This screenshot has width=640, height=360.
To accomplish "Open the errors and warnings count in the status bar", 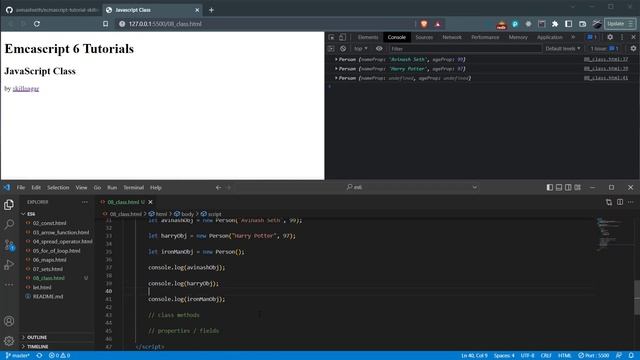I will click(x=59, y=356).
